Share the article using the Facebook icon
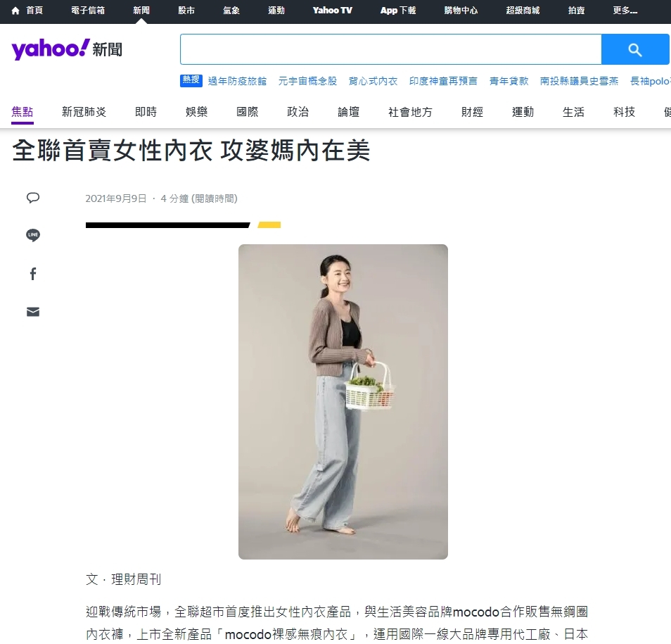The width and height of the screenshot is (671, 644). 33,274
